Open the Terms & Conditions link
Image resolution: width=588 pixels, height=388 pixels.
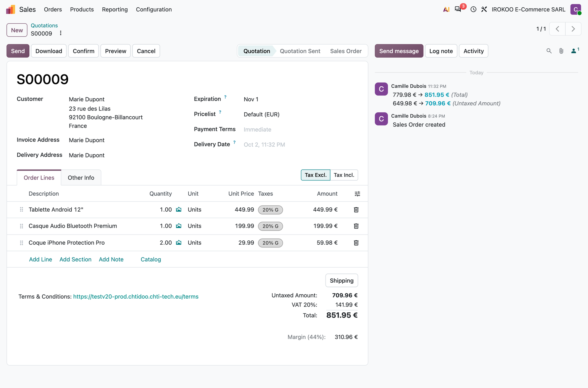tap(136, 297)
